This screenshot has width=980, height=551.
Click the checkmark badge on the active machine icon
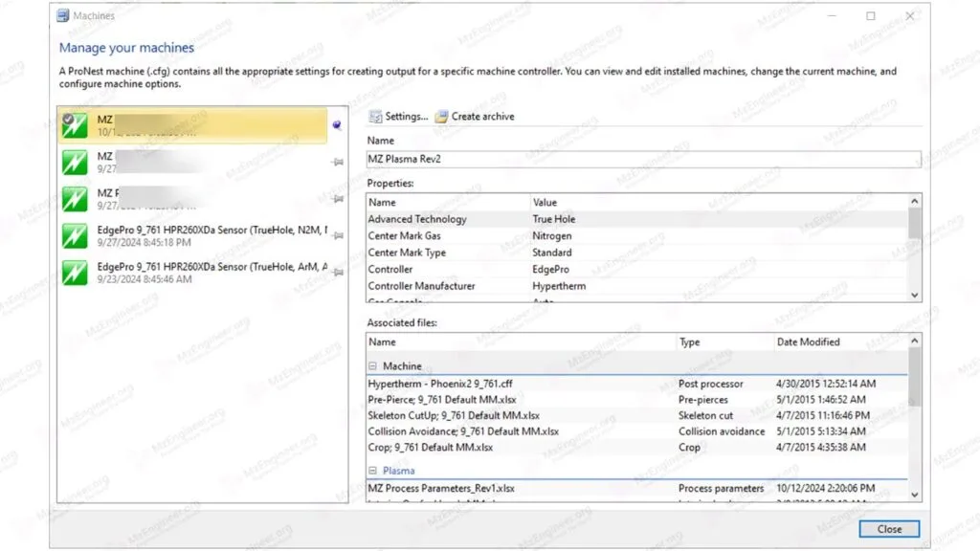(69, 119)
